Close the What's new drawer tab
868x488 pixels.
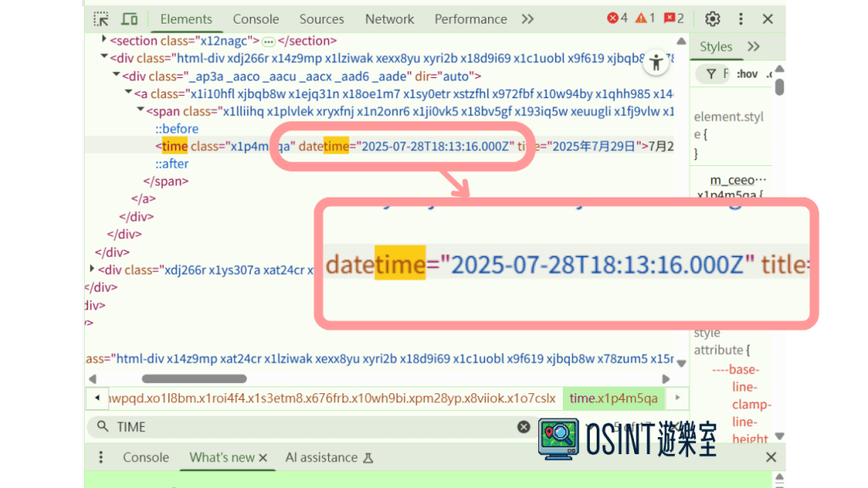coord(263,457)
